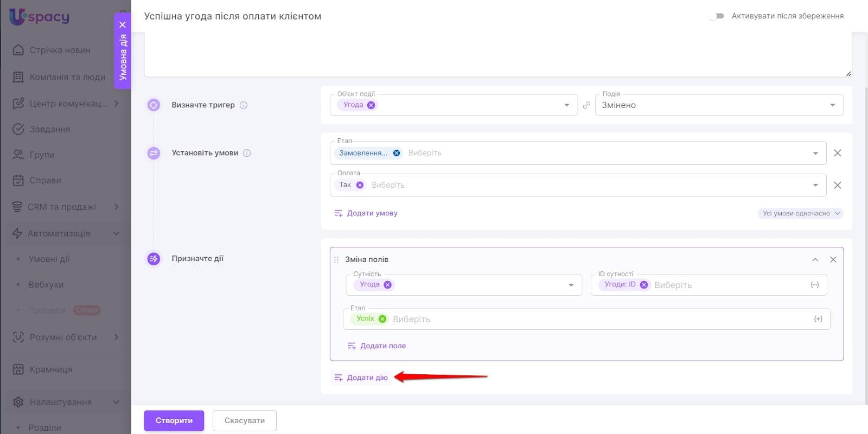Click info icon next to Визначте тригер

tap(244, 105)
